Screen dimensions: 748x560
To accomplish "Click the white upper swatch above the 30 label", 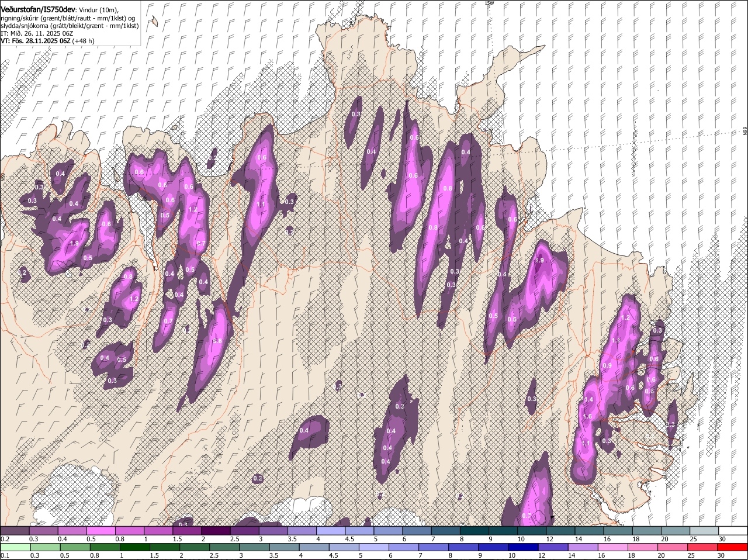I will pos(733,530).
